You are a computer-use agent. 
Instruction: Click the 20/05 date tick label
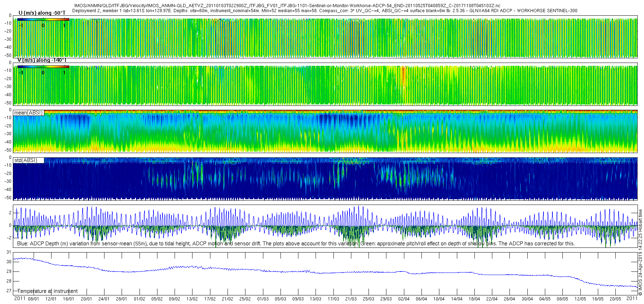tap(615, 299)
